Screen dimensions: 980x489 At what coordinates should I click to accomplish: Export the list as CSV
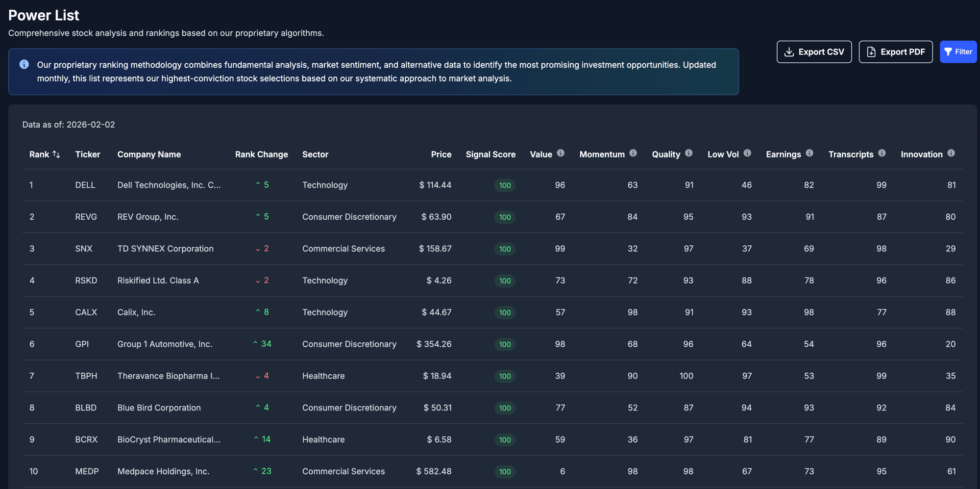pyautogui.click(x=814, y=52)
